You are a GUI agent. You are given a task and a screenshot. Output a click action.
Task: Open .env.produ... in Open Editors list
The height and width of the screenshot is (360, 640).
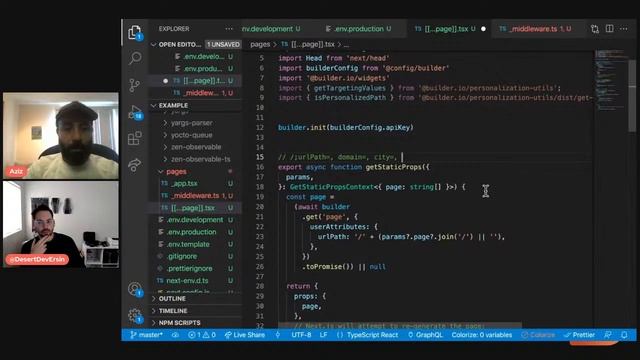(203, 69)
